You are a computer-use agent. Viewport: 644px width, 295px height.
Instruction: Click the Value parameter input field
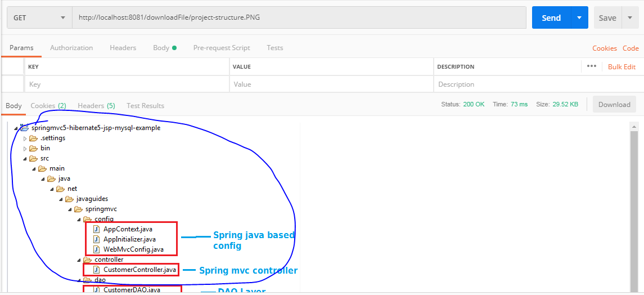331,84
